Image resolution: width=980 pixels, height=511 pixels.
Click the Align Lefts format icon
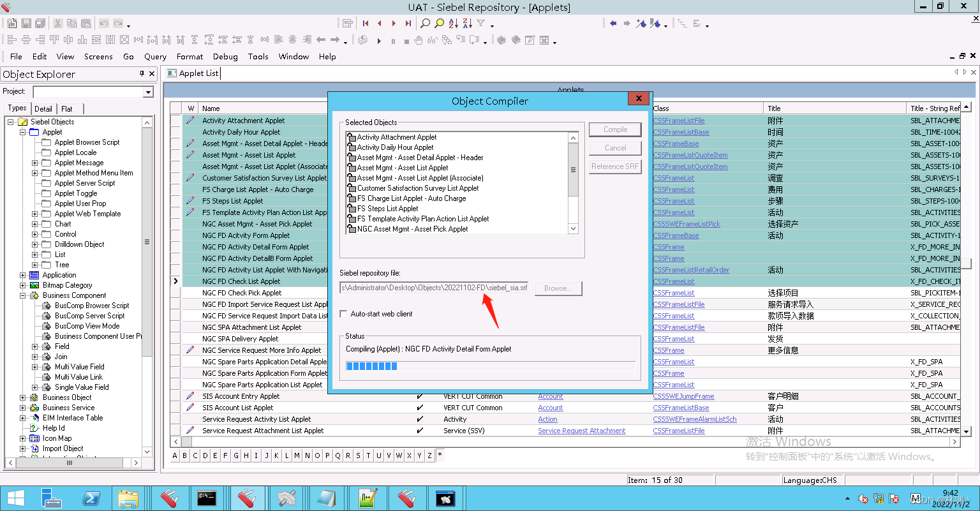click(x=12, y=40)
